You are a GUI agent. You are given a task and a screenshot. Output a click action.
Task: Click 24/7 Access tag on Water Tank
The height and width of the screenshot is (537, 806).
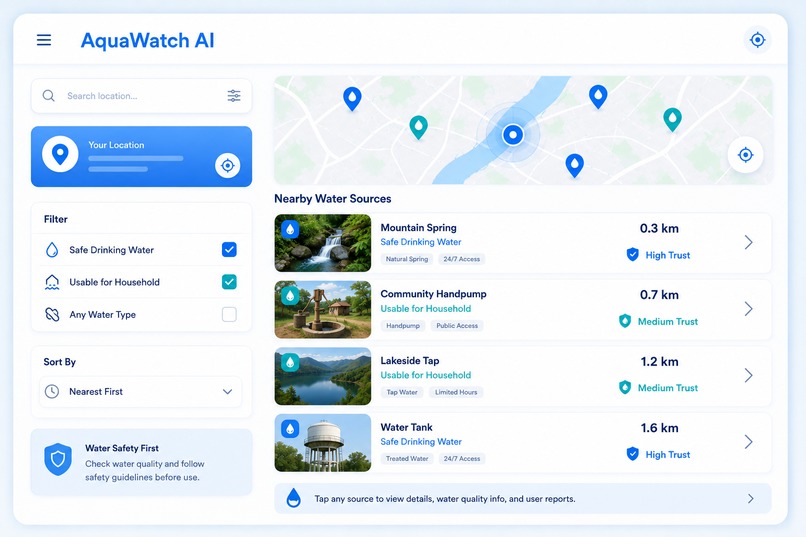(462, 458)
